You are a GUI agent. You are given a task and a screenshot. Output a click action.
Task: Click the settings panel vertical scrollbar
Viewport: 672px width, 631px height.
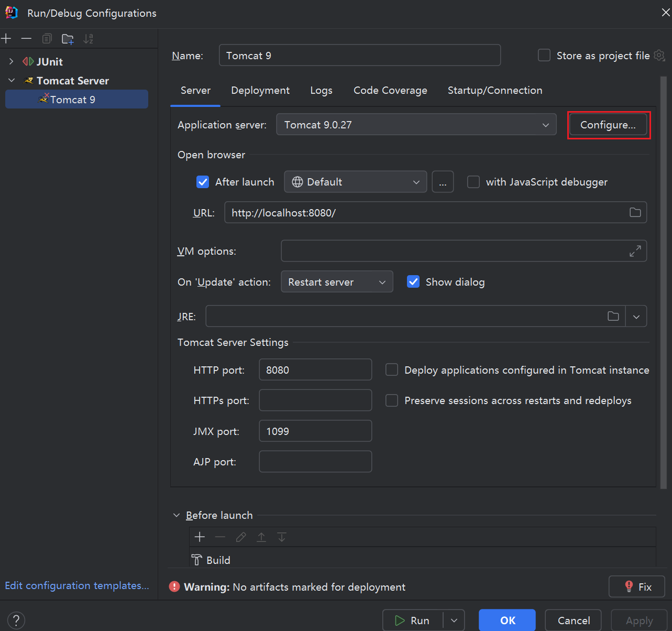coord(664,283)
